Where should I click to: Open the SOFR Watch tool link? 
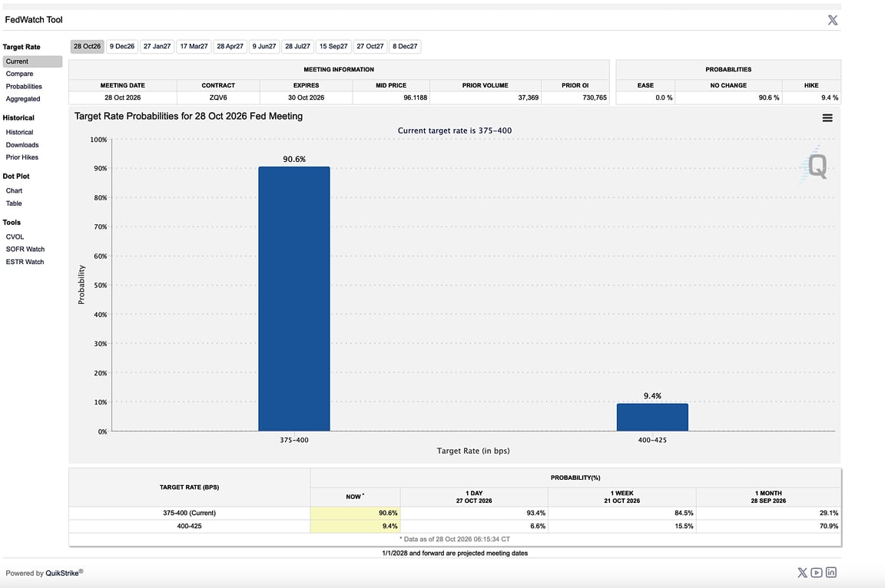(25, 249)
